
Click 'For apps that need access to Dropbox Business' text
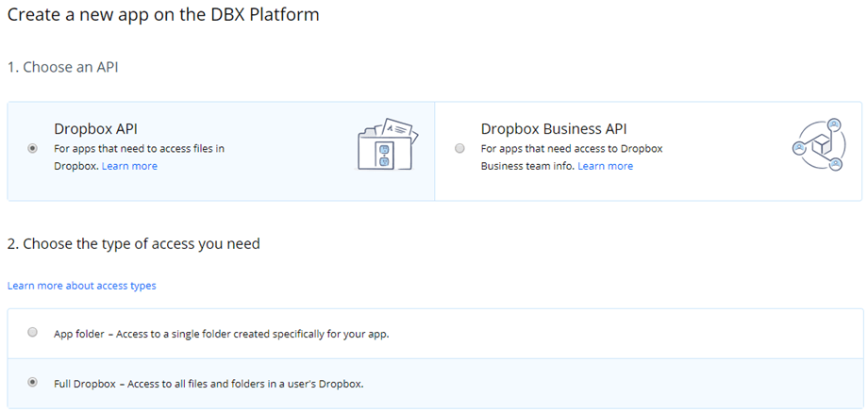click(x=572, y=149)
